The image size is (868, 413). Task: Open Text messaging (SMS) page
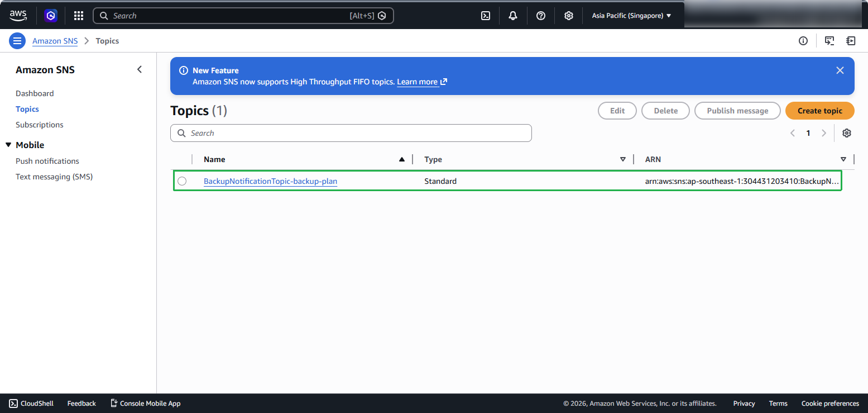point(54,177)
